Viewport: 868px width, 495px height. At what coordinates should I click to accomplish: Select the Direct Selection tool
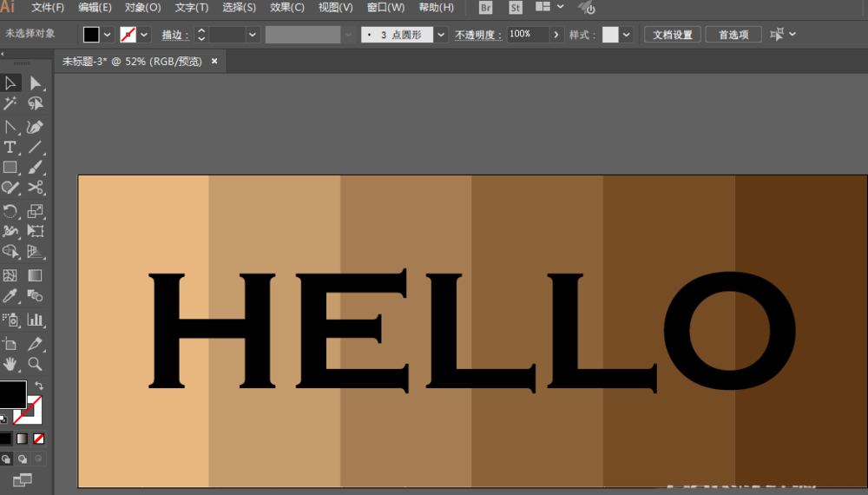pyautogui.click(x=36, y=83)
